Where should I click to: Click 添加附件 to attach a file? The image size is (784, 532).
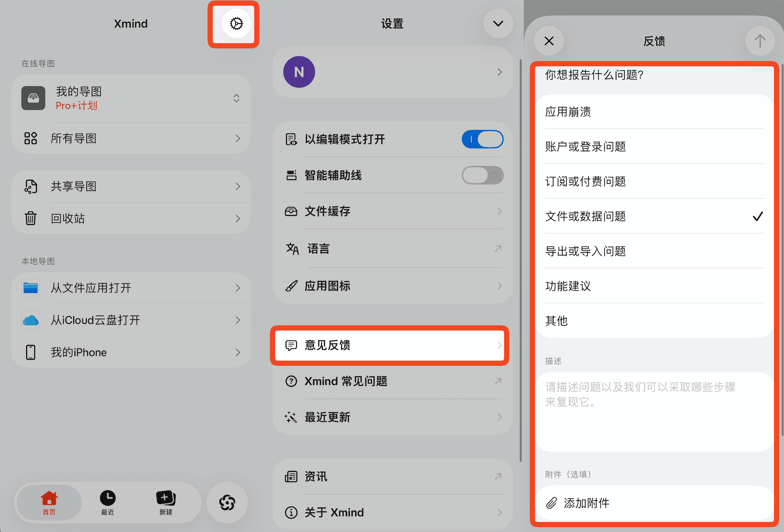[654, 503]
